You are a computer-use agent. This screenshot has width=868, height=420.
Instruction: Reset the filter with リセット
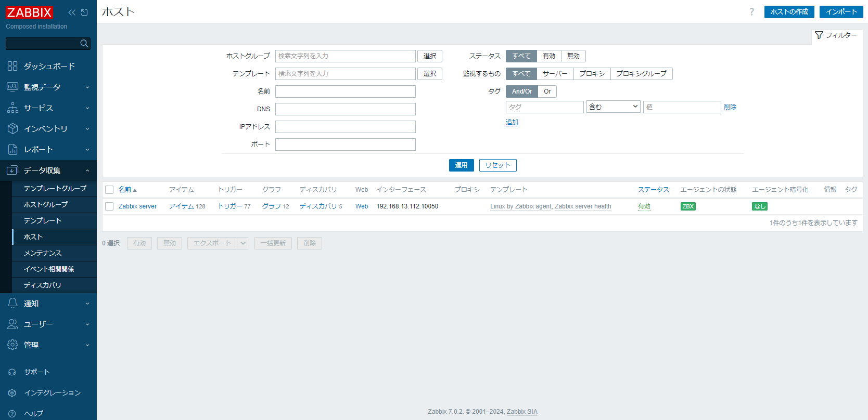[498, 165]
